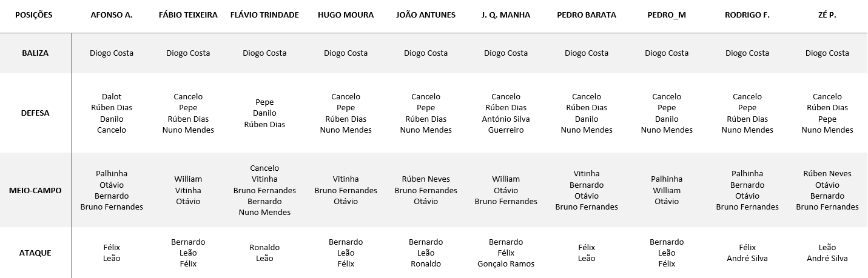Click the ZÉ P. column header
The height and width of the screenshot is (278, 868).
pos(827,15)
